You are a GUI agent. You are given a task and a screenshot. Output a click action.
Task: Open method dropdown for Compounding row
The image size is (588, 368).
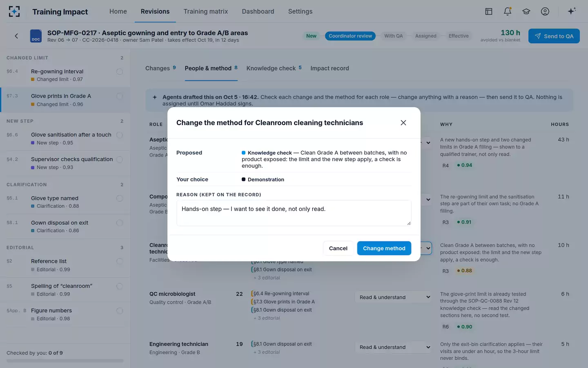[426, 200]
